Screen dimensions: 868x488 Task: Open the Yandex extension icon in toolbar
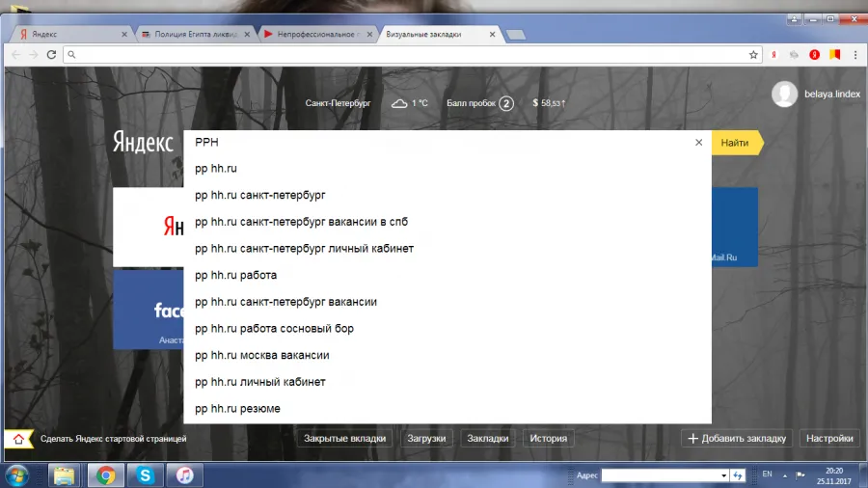point(773,54)
